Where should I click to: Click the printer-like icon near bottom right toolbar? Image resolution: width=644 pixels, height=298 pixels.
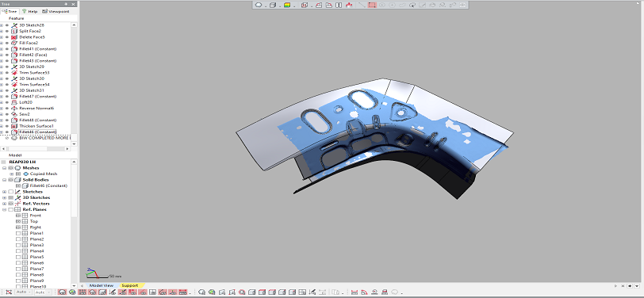pyautogui.click(x=385, y=292)
